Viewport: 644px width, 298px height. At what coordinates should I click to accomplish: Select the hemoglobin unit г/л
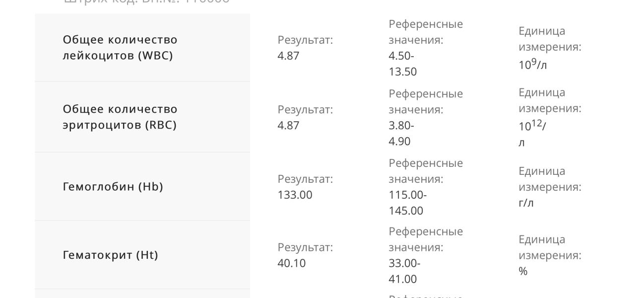(x=526, y=203)
